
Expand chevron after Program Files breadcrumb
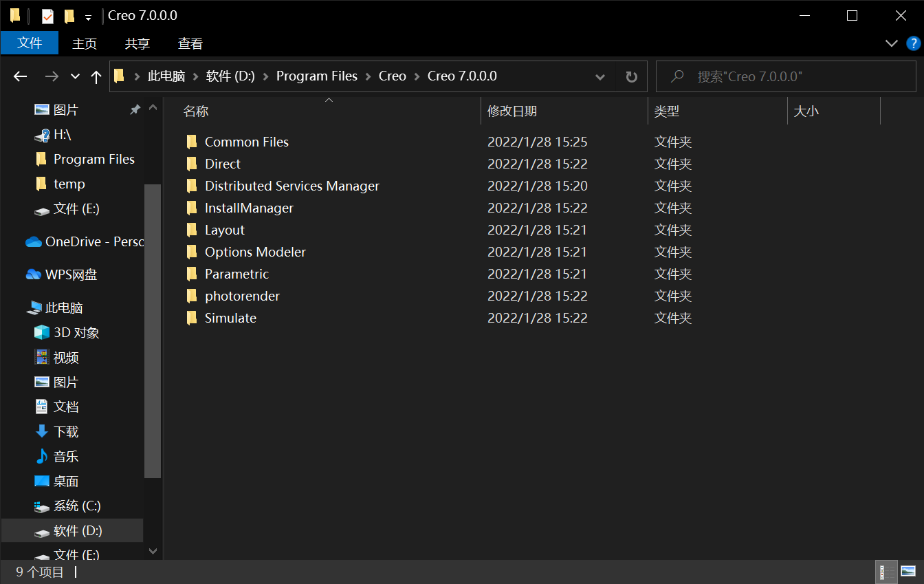point(368,76)
